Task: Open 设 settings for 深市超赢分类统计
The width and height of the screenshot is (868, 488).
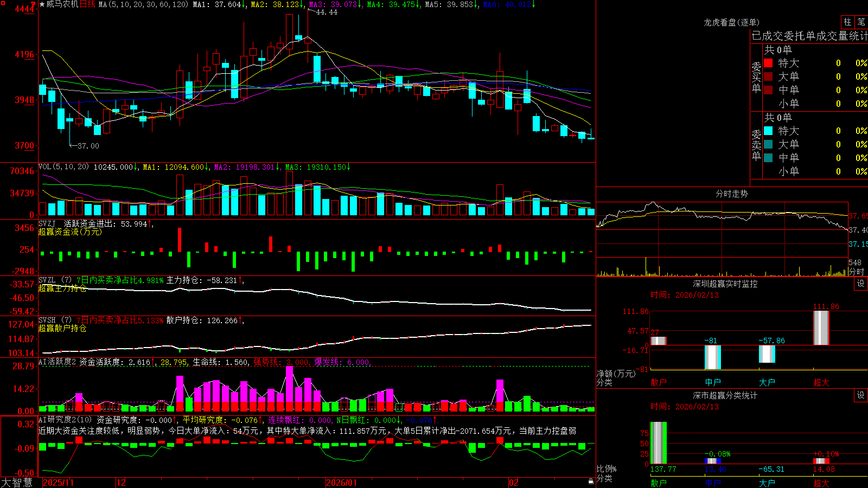Action: pyautogui.click(x=861, y=395)
